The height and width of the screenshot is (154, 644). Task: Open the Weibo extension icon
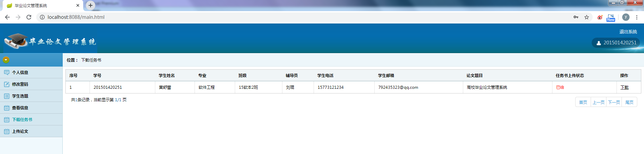(x=600, y=17)
